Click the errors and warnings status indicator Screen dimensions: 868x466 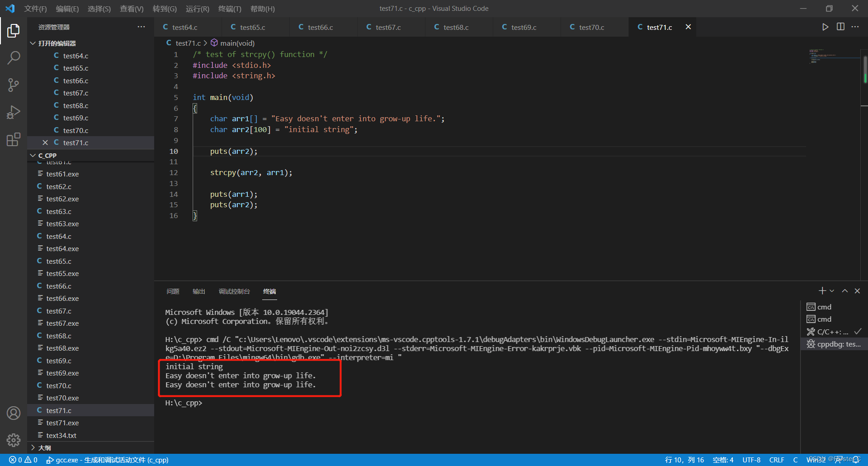[23, 460]
